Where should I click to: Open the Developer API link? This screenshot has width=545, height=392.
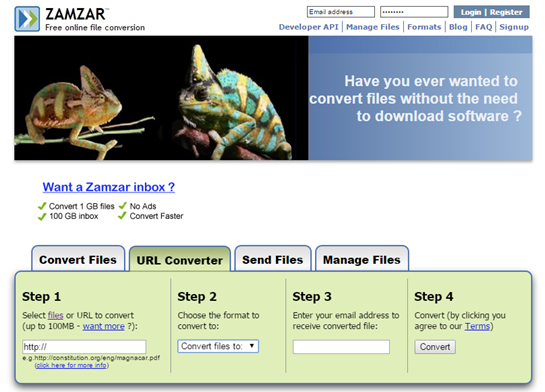308,27
